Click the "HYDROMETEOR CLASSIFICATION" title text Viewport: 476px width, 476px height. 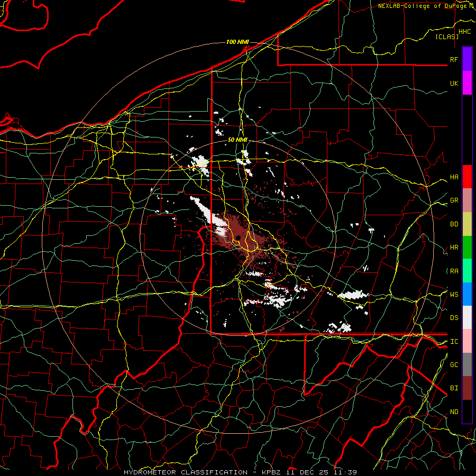click(186, 472)
